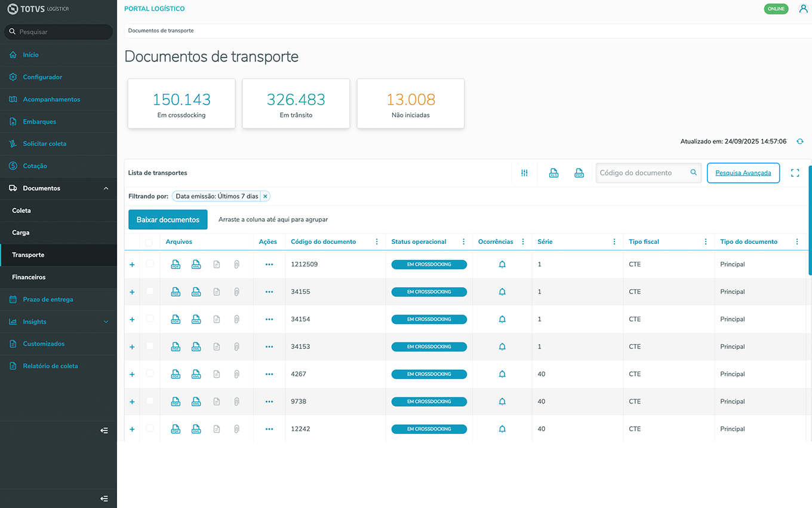812x508 pixels.
Task: Open the user profile icon in header
Action: 803,9
